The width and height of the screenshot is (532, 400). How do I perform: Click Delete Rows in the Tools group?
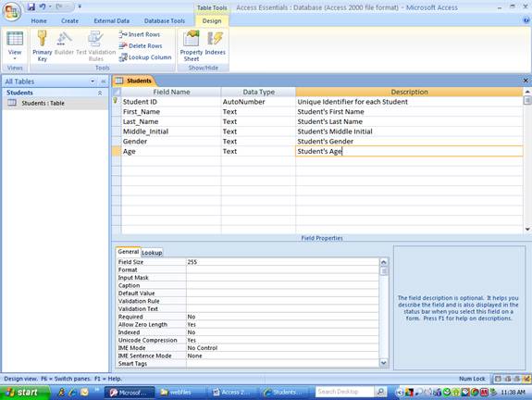coord(141,46)
